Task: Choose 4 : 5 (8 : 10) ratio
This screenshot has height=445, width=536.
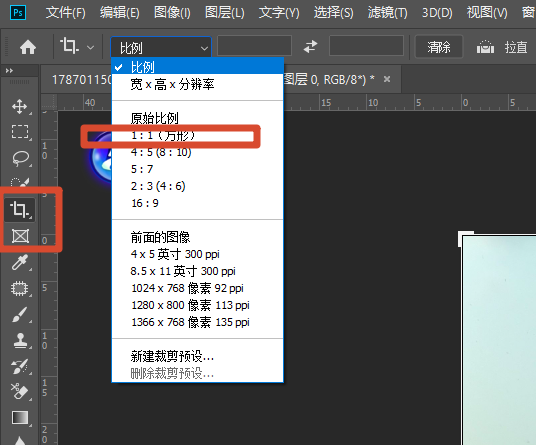Action: coord(198,152)
